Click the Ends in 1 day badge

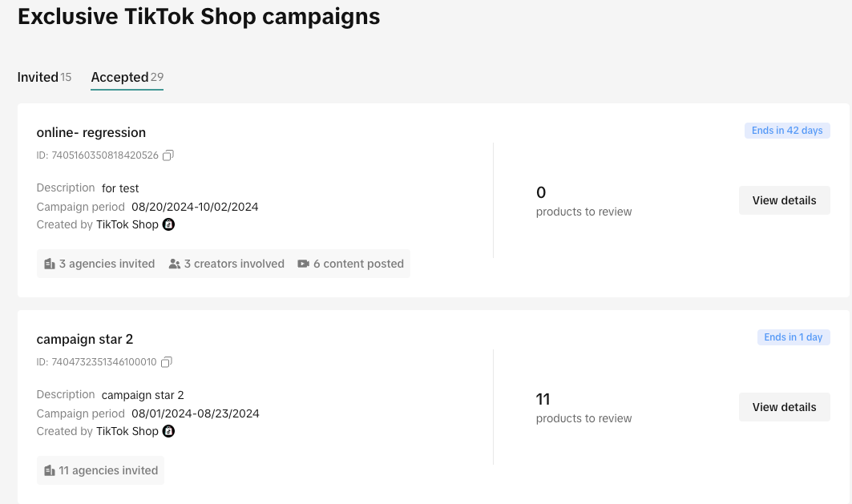793,337
